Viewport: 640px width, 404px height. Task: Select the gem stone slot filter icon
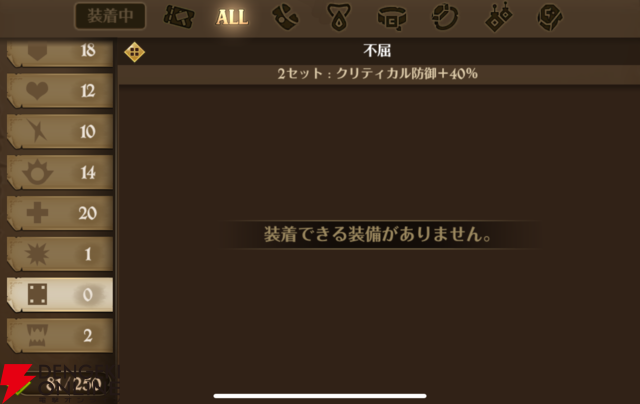pyautogui.click(x=550, y=17)
